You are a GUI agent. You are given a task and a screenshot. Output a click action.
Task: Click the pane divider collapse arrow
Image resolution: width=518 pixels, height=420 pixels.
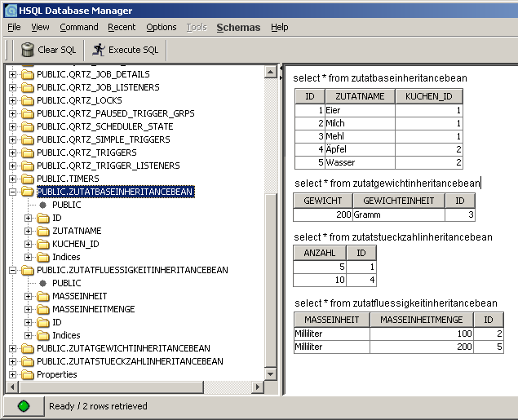281,68
